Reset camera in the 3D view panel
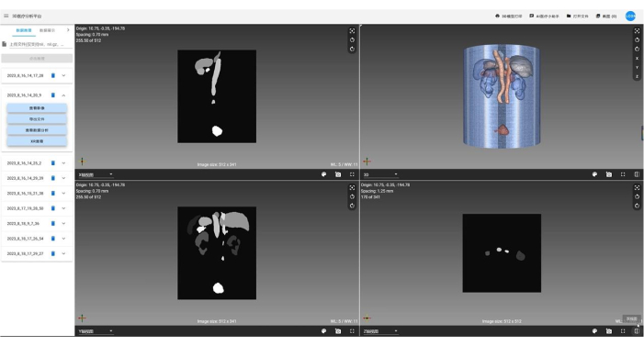The image size is (644, 346). point(637,31)
